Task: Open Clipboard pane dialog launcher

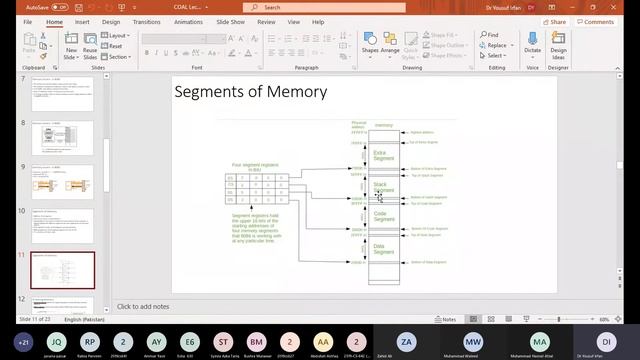Action: click(55, 68)
